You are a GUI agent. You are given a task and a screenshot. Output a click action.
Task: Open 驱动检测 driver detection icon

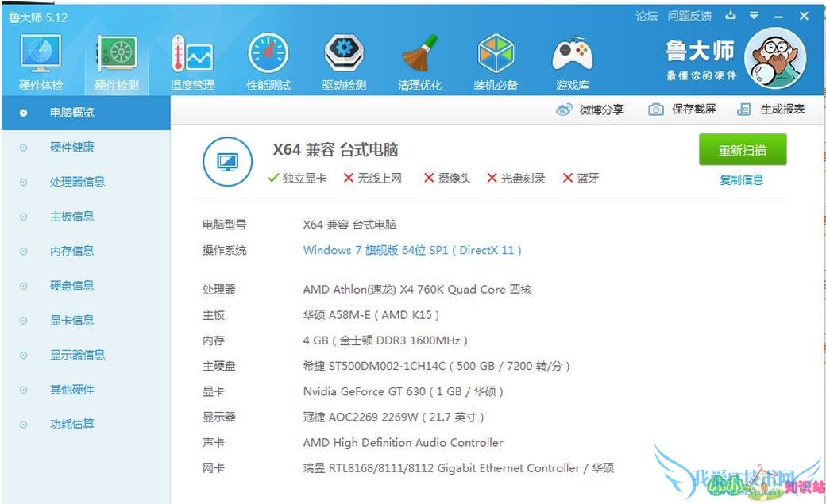(x=344, y=53)
